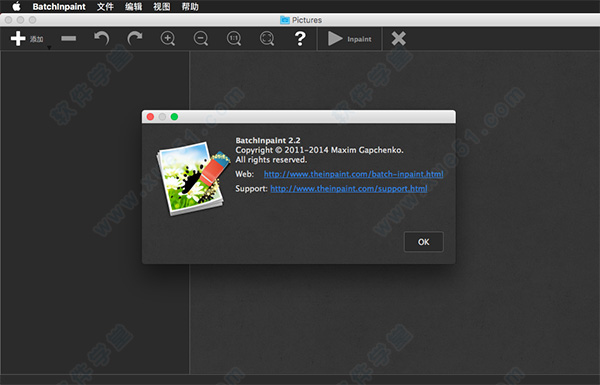The image size is (600, 385).
Task: Open the Apple menu
Action: [x=16, y=7]
